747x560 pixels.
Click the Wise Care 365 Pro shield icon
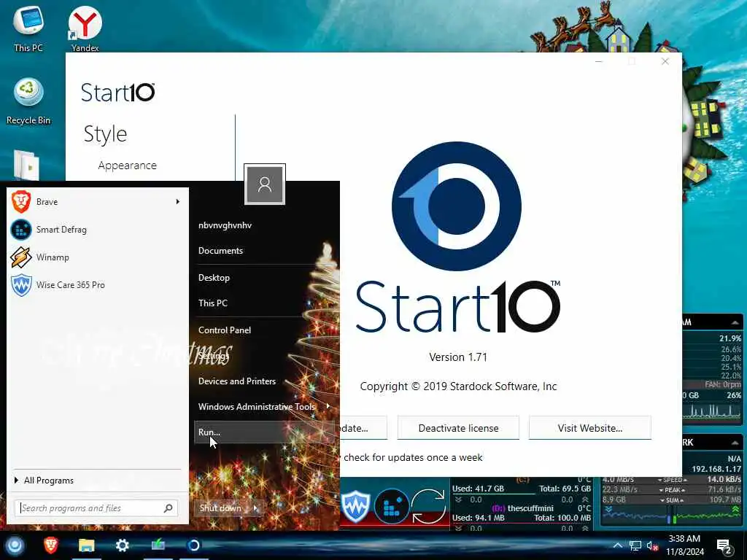pyautogui.click(x=21, y=285)
